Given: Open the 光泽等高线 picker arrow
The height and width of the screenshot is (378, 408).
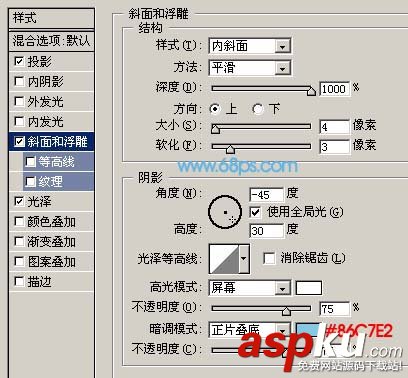Looking at the screenshot, I should click(x=244, y=259).
